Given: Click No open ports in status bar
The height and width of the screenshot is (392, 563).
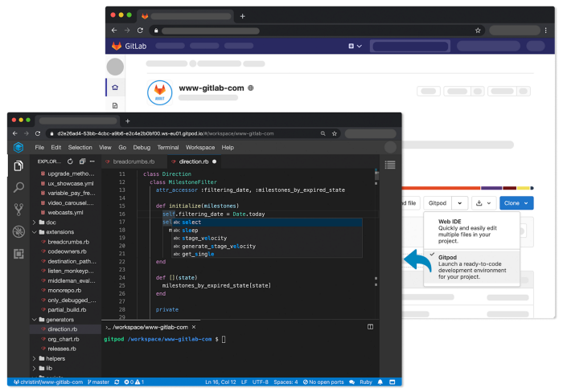Looking at the screenshot, I should pos(323,382).
